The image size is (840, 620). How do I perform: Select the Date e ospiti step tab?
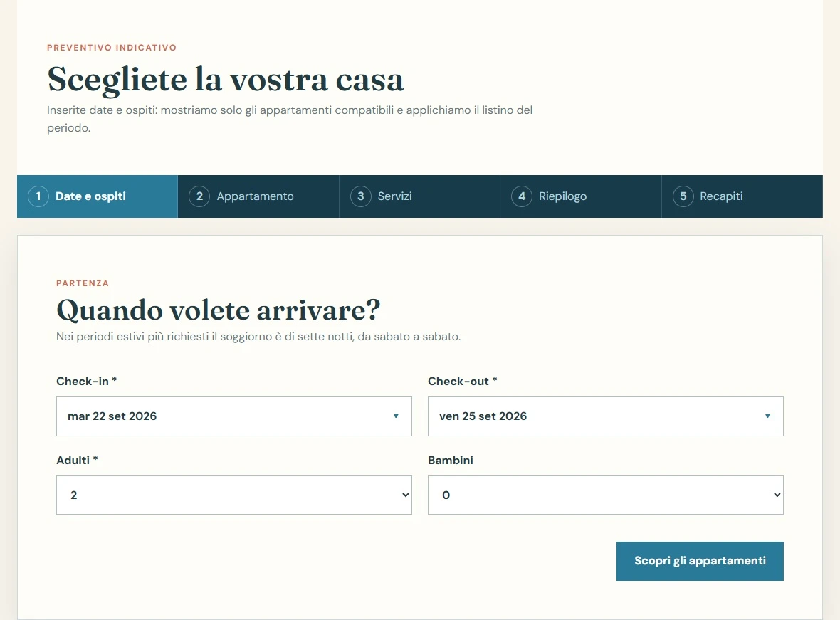point(97,196)
